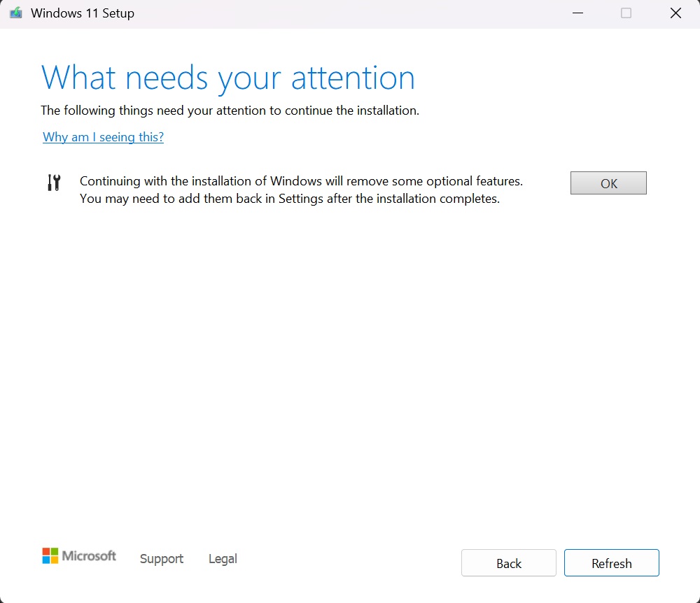This screenshot has height=603, width=700.
Task: Minimize the Windows 11 Setup window
Action: 577,13
